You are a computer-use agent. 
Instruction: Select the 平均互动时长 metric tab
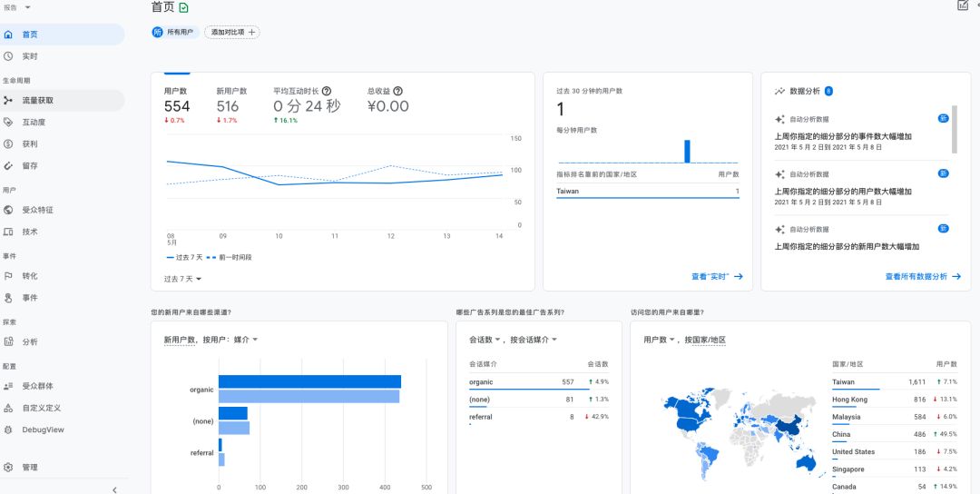[307, 104]
